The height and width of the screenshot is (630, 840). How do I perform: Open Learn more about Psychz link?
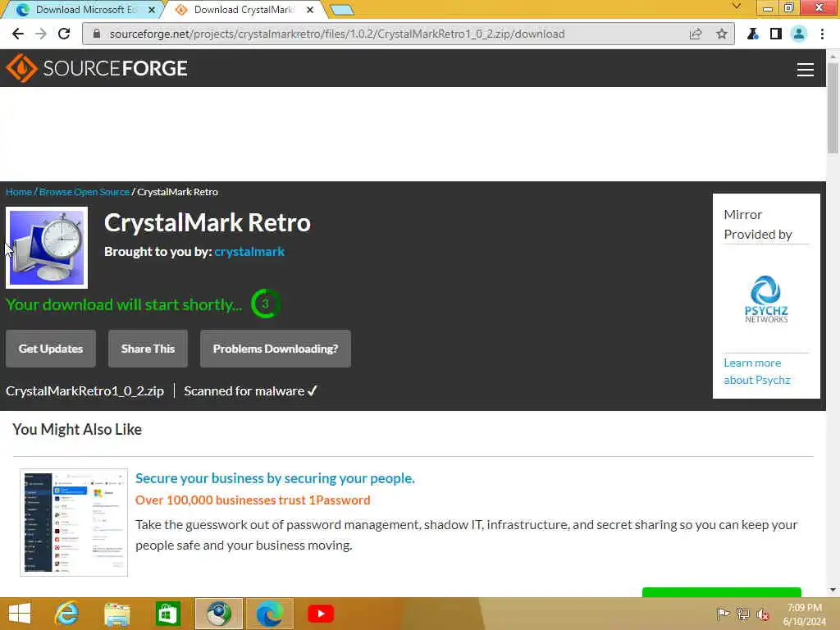pos(756,372)
